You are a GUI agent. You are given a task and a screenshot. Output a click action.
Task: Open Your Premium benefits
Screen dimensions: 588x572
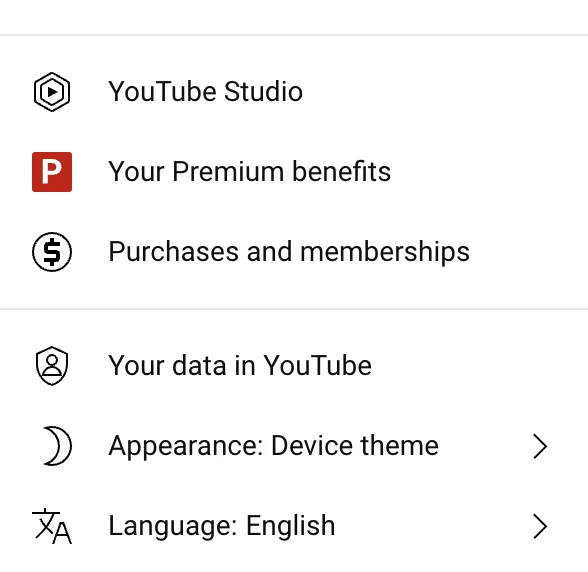[x=294, y=172]
